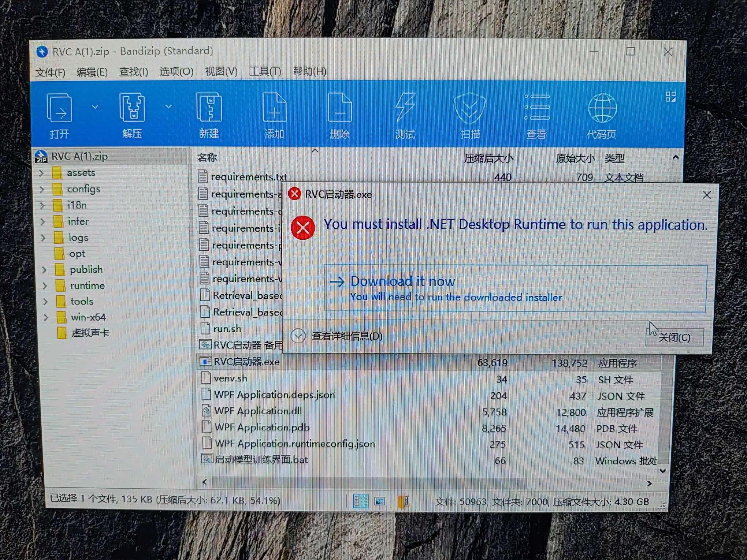Expand the 打开 button dropdown arrow

pyautogui.click(x=95, y=107)
